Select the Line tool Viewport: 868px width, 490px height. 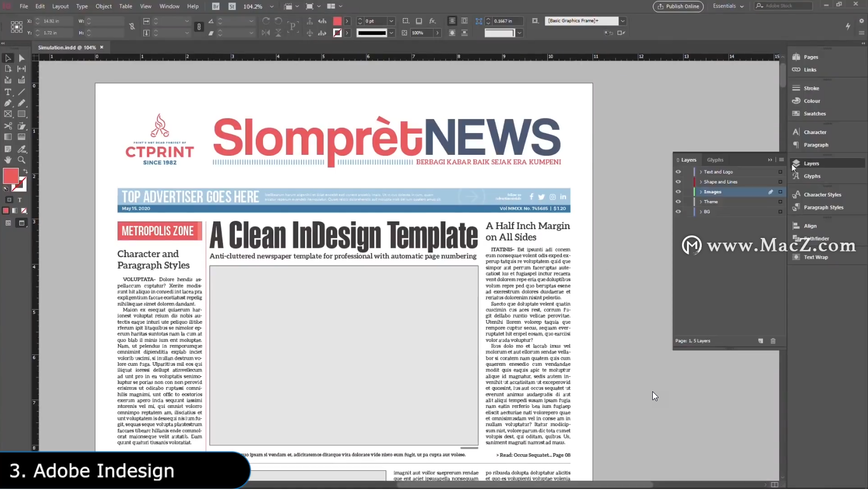[21, 92]
